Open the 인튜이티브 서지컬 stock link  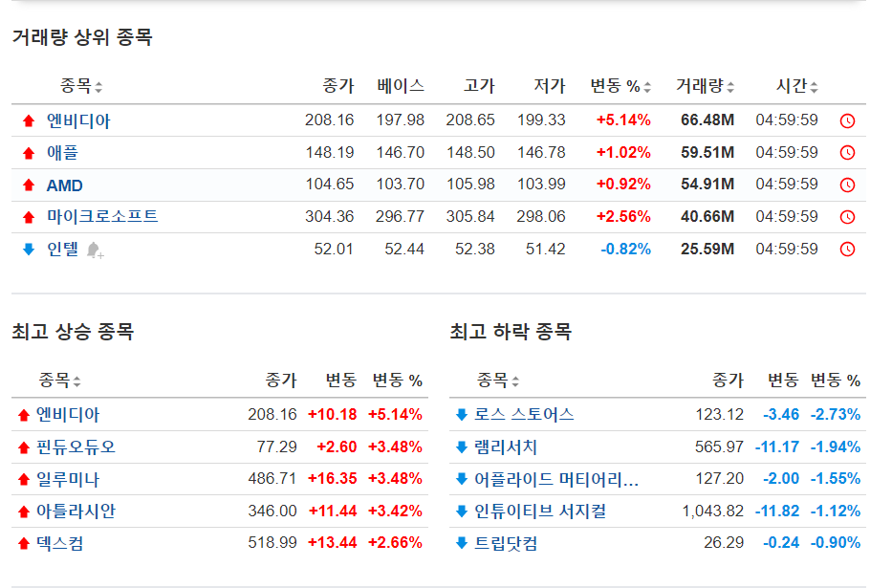(x=540, y=512)
